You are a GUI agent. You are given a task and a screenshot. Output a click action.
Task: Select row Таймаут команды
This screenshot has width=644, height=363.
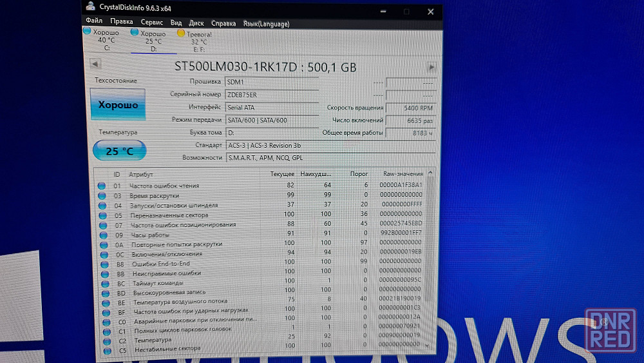click(261, 282)
